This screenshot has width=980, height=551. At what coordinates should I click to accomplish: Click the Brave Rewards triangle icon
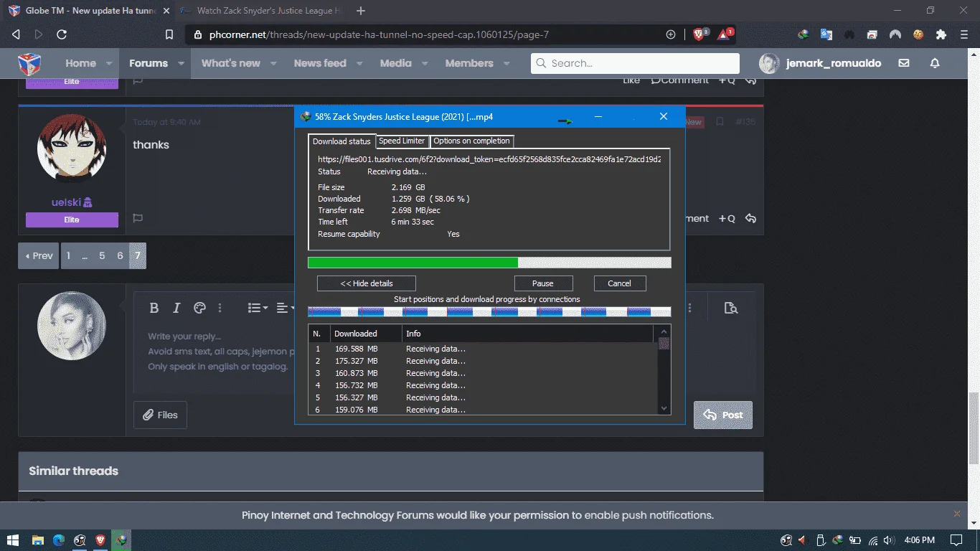pos(724,34)
